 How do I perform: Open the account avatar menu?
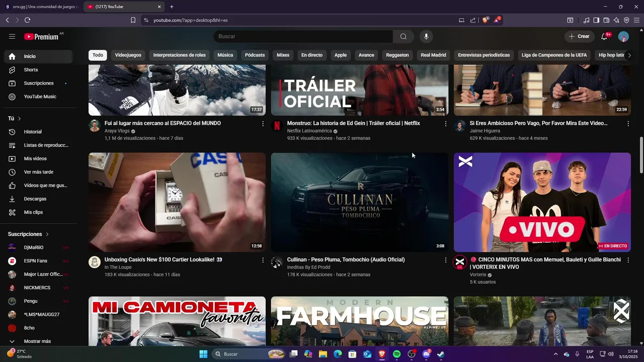click(623, 36)
